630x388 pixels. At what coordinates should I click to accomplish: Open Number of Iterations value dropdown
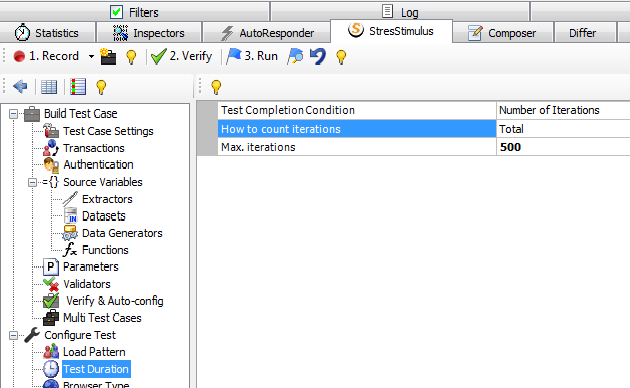(x=563, y=110)
